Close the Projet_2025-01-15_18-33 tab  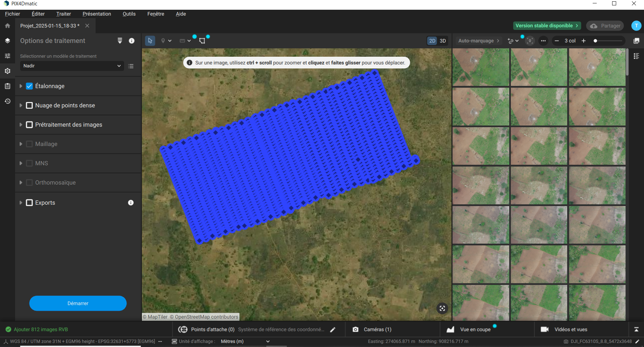[87, 26]
